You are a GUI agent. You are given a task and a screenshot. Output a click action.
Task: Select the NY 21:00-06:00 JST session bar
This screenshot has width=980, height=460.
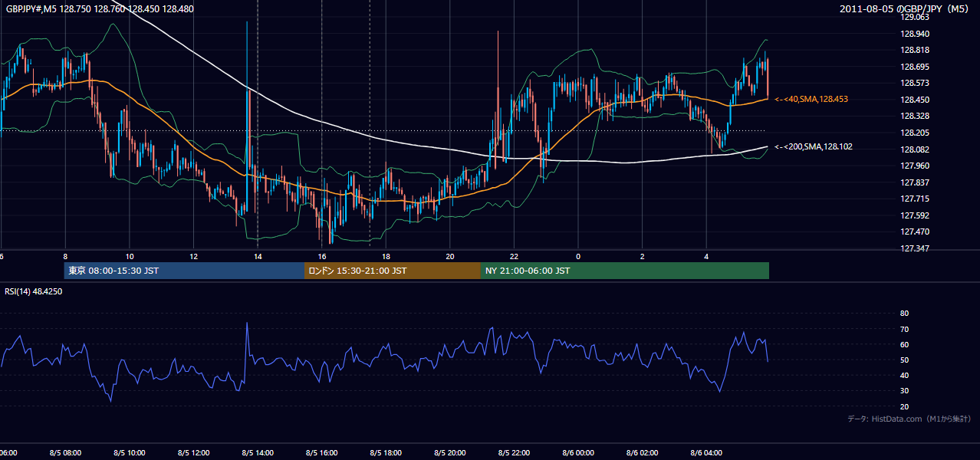click(625, 271)
